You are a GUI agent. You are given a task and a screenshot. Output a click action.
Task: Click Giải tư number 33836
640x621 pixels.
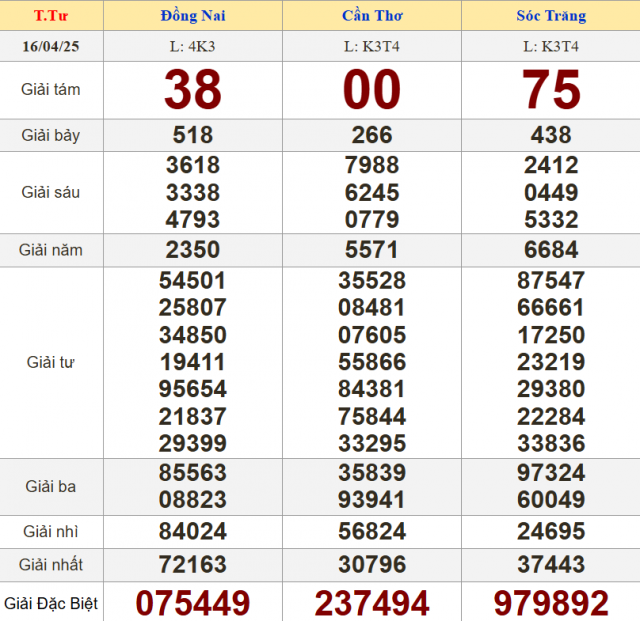551,443
